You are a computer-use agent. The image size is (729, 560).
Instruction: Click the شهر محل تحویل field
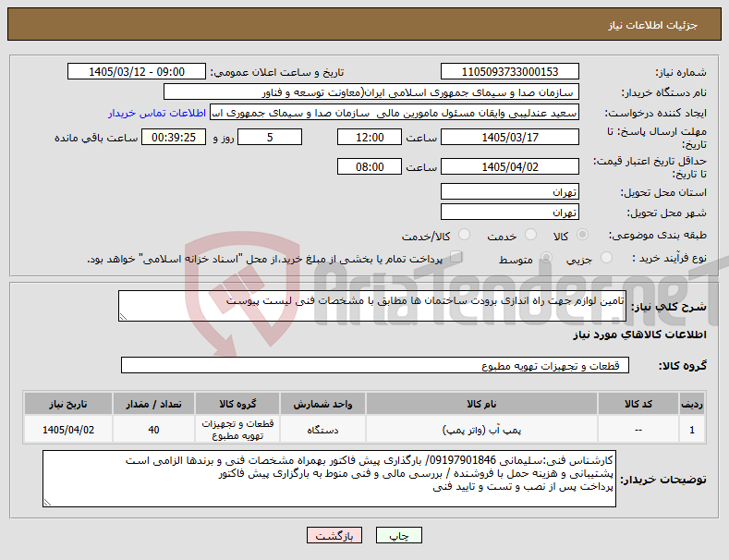[x=509, y=213]
